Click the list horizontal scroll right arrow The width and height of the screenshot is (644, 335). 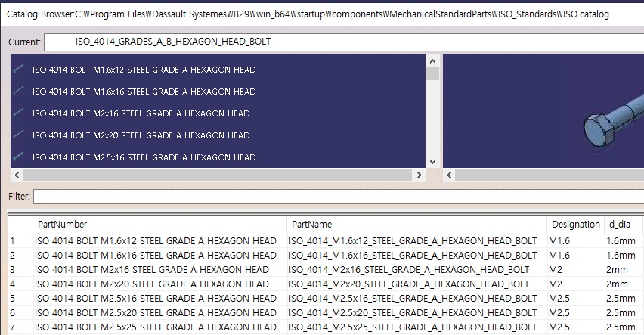point(419,175)
